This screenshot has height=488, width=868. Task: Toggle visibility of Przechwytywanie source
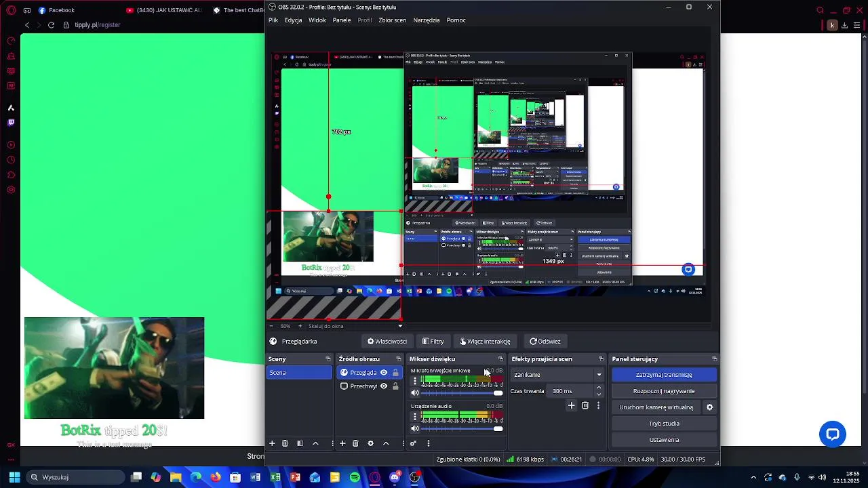pos(384,386)
